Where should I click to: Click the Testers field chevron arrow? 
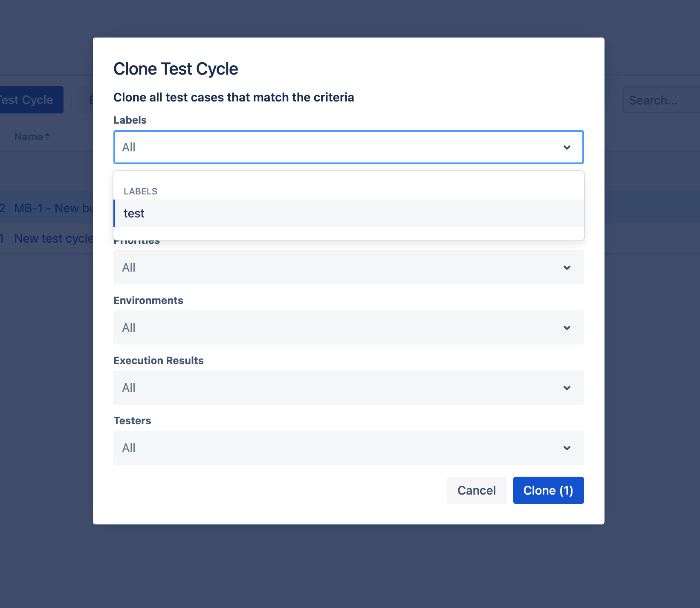point(567,448)
